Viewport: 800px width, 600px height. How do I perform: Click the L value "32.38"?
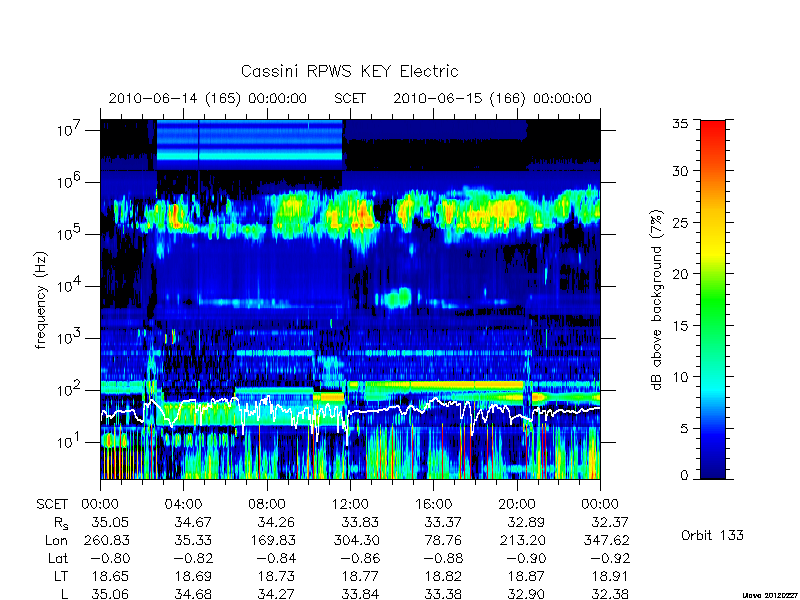[609, 594]
